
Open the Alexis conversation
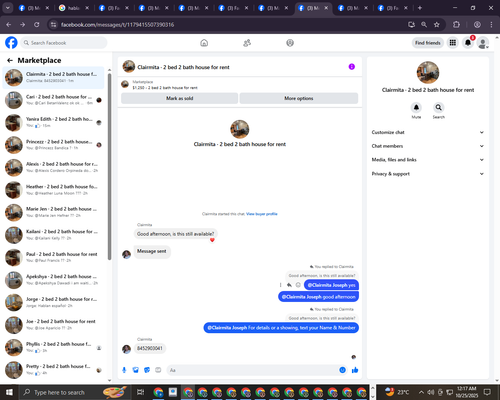[x=53, y=167]
